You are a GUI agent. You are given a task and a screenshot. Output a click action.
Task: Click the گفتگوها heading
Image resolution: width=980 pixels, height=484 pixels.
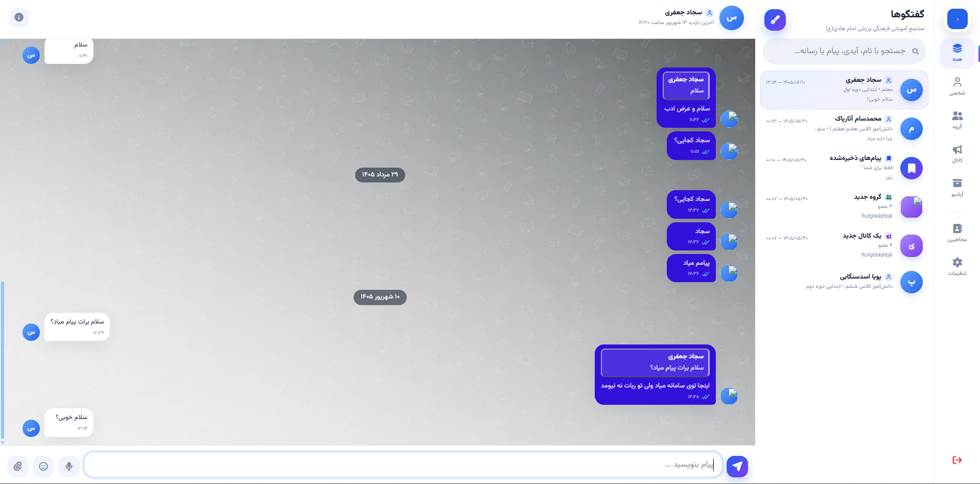point(907,14)
